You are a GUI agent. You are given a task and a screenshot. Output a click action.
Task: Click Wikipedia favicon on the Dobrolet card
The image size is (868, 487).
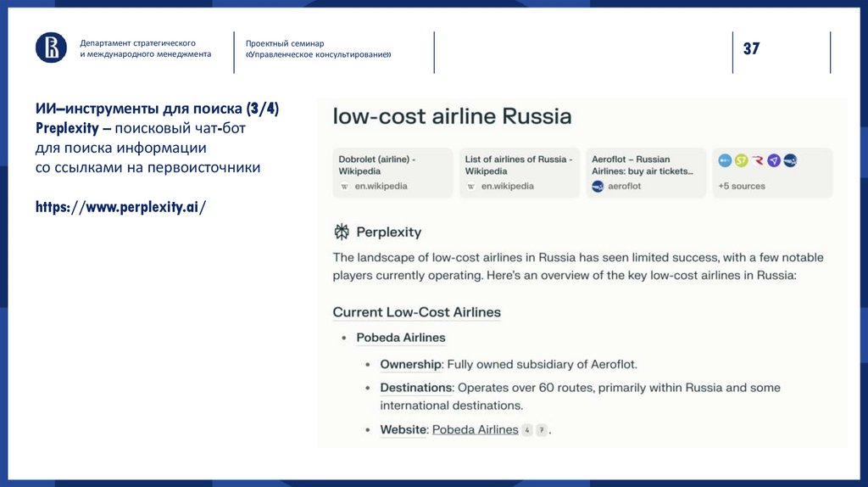[345, 186]
